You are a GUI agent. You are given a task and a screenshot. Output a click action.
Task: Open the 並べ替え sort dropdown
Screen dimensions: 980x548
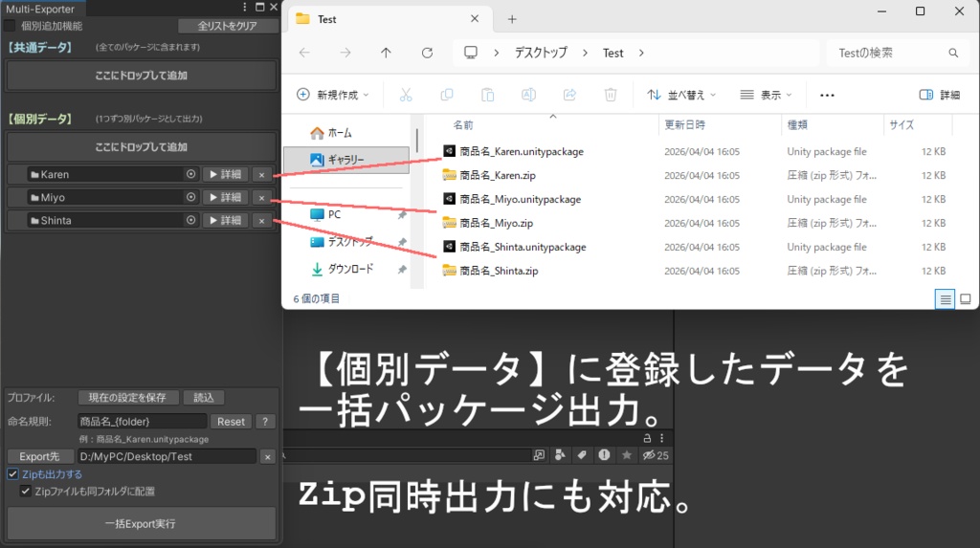681,95
